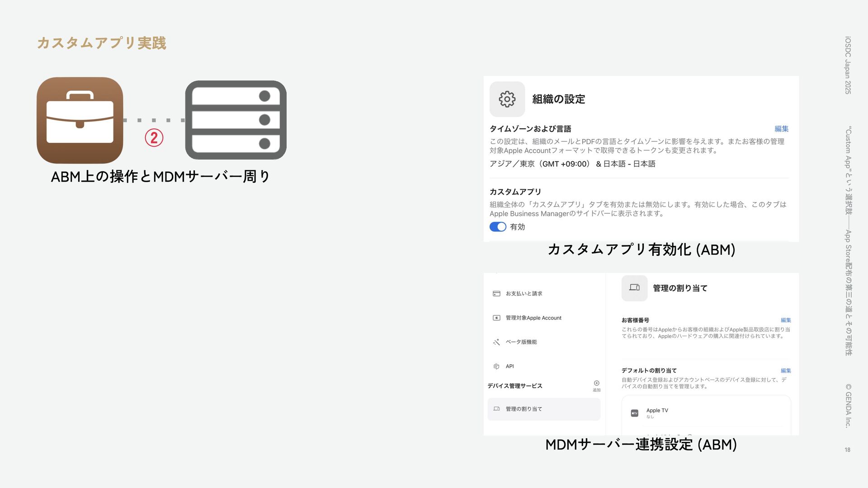Viewport: 868px width, 488px height.
Task: Toggle the カスタムアプリ 有効 switch
Action: (x=498, y=227)
